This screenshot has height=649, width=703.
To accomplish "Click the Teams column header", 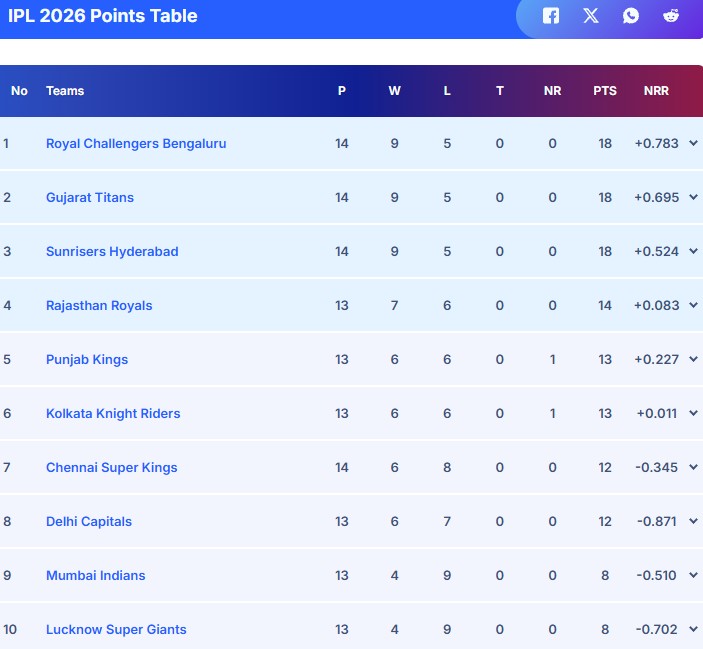I will pyautogui.click(x=65, y=91).
